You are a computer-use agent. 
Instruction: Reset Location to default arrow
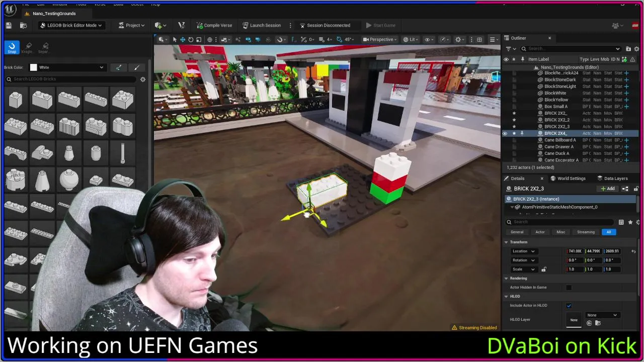[633, 251]
